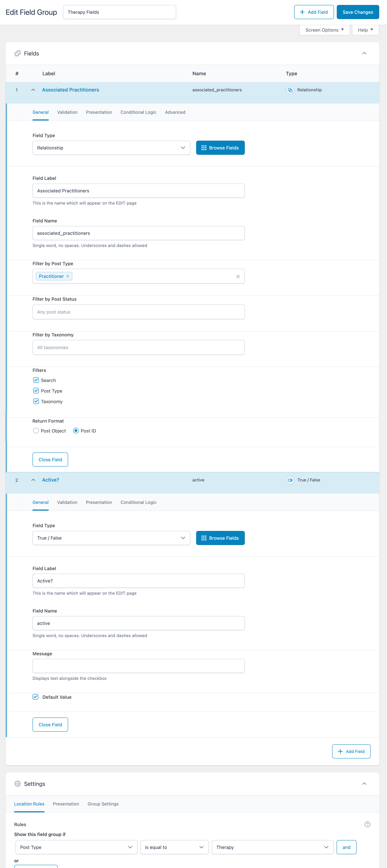Toggle the Search filter checkbox
The width and height of the screenshot is (387, 868).
click(36, 380)
